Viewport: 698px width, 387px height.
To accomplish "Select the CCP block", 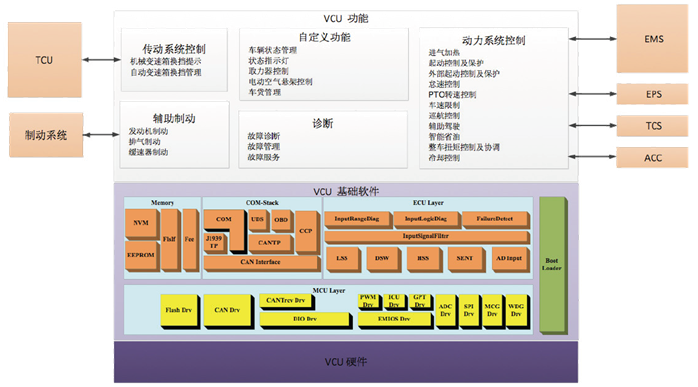I will click(x=307, y=232).
